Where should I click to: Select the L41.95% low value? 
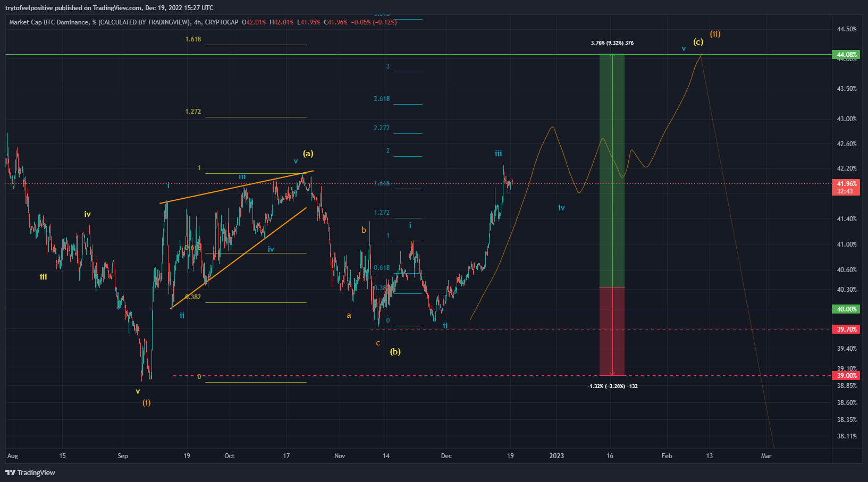tap(309, 22)
